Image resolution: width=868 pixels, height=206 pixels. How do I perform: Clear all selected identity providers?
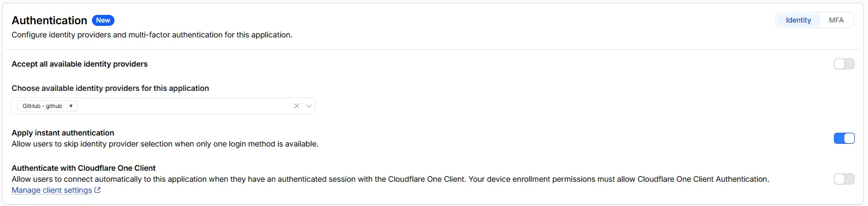(297, 106)
